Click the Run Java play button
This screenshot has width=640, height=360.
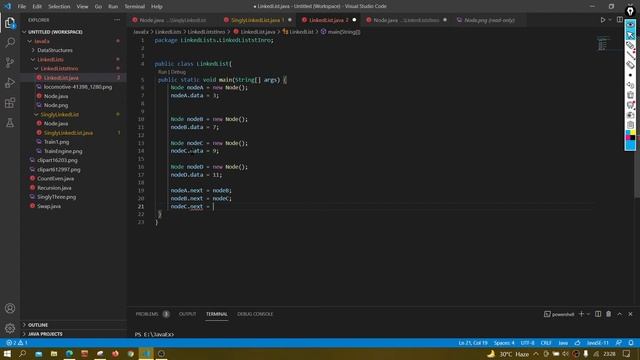(x=602, y=20)
